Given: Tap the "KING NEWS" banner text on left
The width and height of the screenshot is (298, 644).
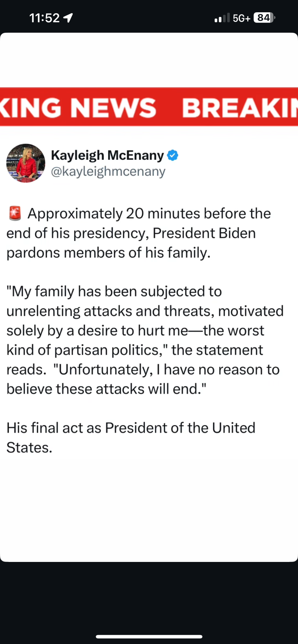Looking at the screenshot, I should coord(78,108).
